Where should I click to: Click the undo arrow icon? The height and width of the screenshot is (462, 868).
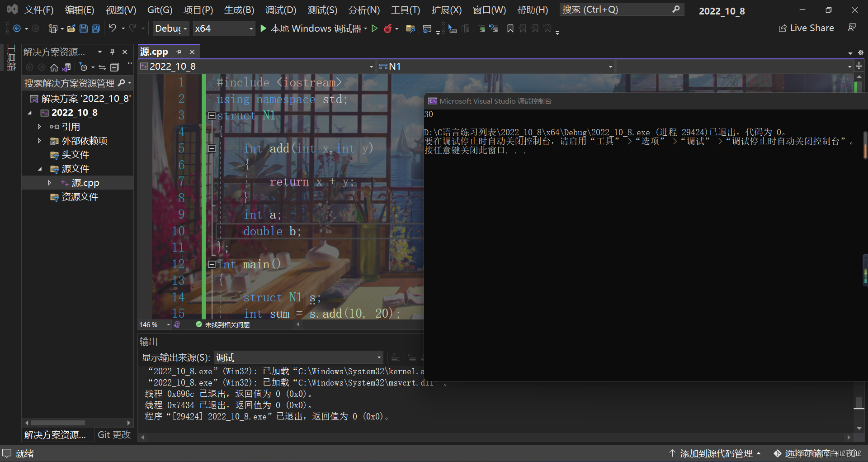tap(113, 28)
